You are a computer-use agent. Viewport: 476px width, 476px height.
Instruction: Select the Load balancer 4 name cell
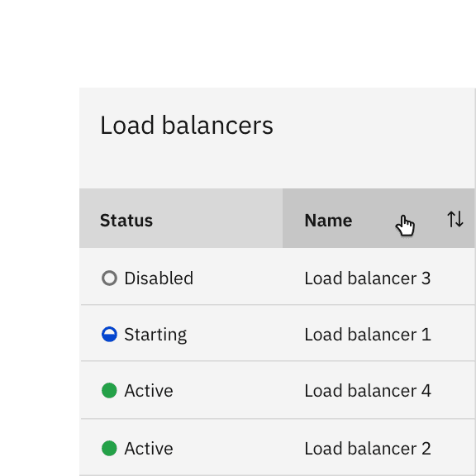click(378, 390)
